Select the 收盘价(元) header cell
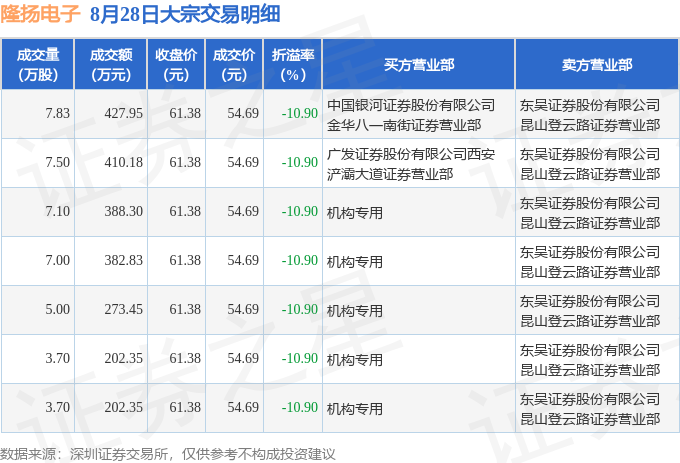This screenshot has height=463, width=680. pos(177,64)
